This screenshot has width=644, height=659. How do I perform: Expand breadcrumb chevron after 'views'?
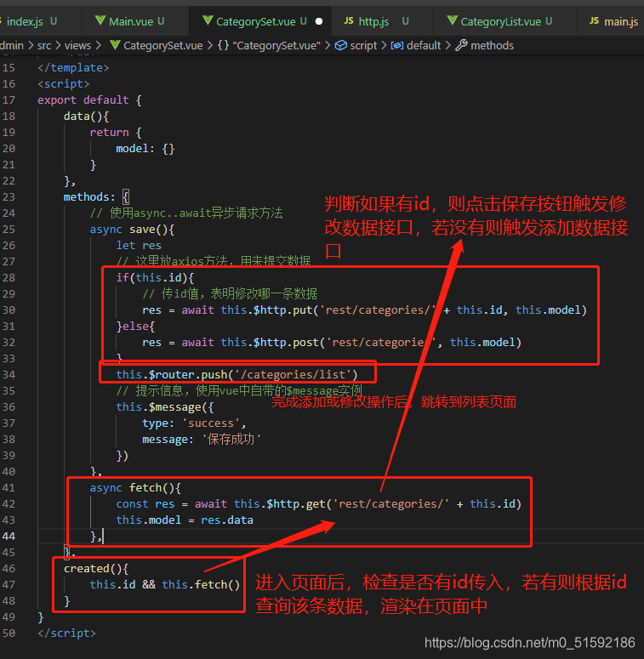point(98,45)
